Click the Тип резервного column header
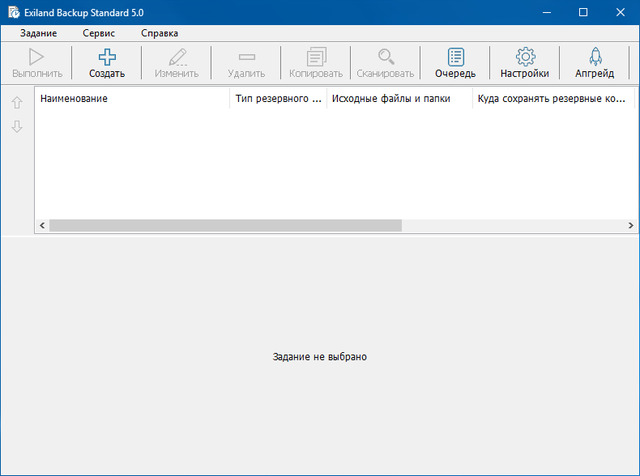640x476 pixels. (x=278, y=99)
